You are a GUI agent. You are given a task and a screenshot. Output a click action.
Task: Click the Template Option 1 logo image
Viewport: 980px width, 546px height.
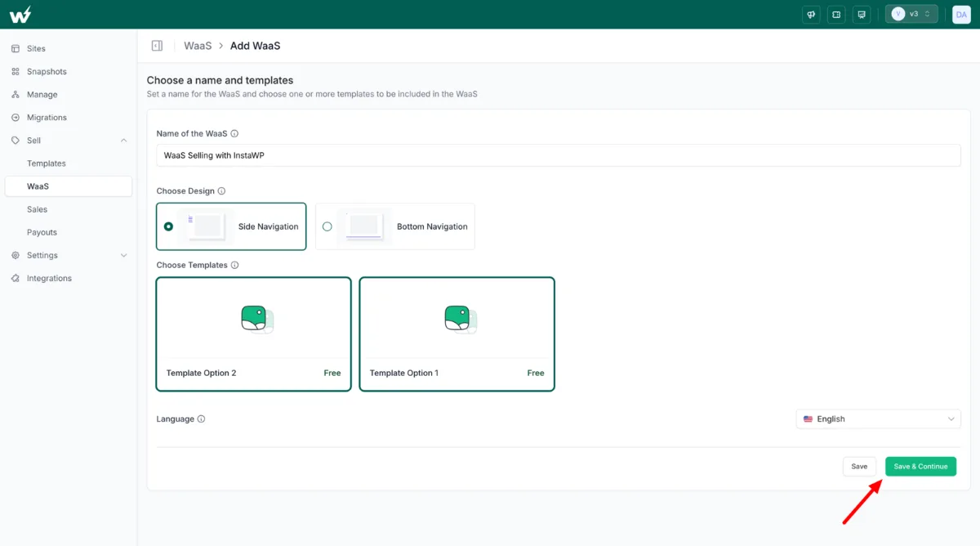coord(461,319)
